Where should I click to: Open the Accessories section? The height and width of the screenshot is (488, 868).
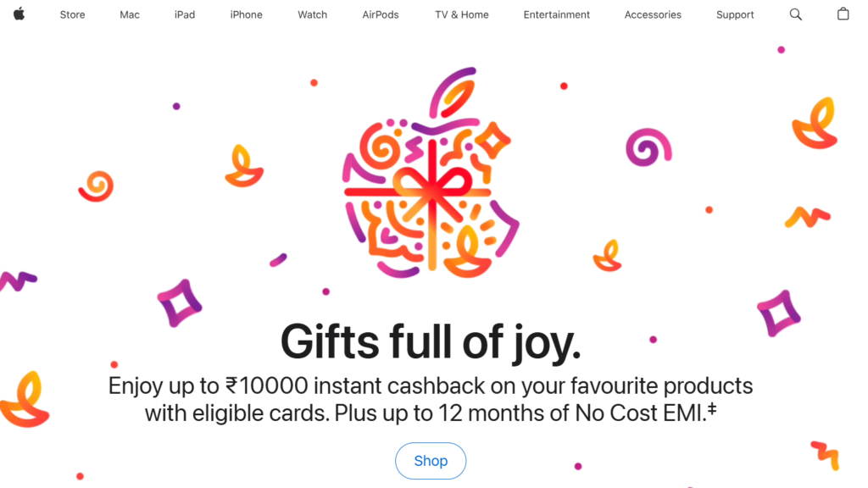coord(653,15)
